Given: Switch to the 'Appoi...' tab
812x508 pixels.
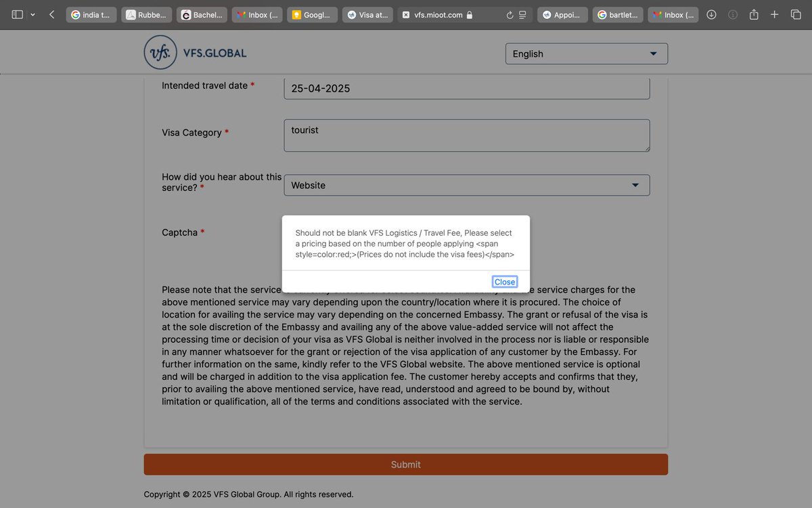Looking at the screenshot, I should point(562,14).
